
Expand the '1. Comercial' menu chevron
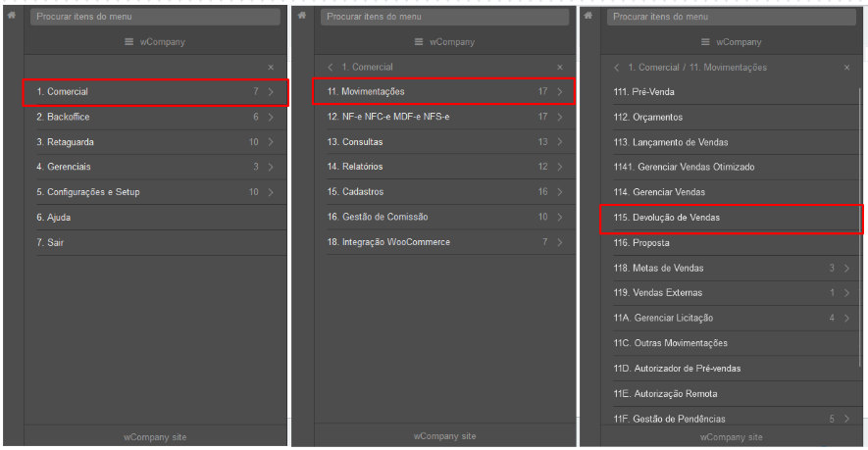(271, 92)
